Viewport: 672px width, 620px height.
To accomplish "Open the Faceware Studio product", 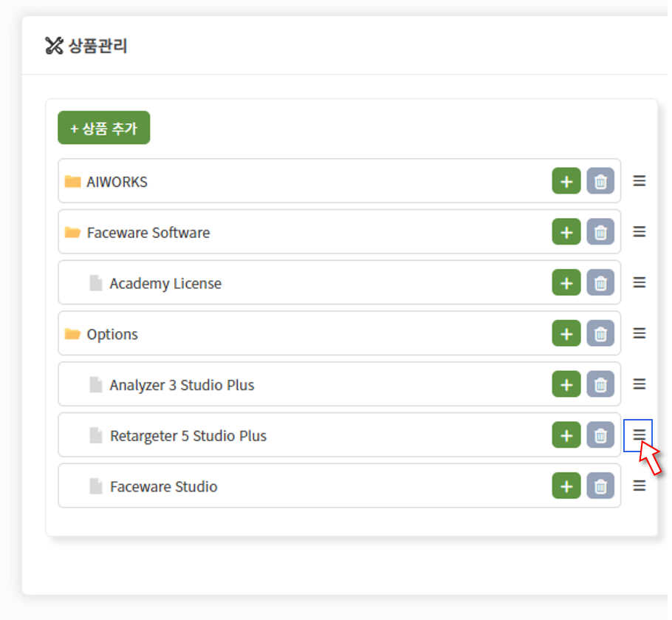I will pyautogui.click(x=164, y=487).
